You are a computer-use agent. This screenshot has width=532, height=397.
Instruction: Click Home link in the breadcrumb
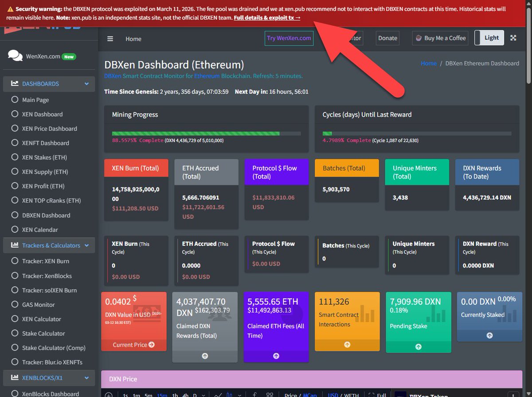429,63
